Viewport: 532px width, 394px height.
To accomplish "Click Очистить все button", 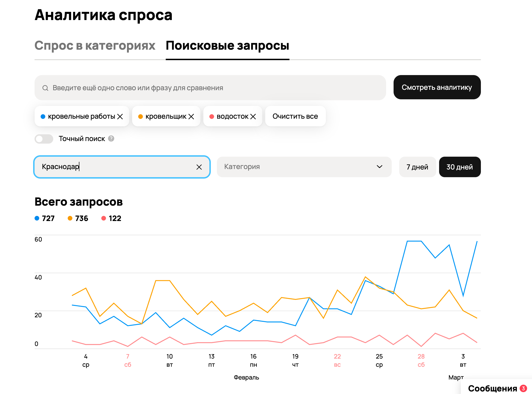I will pyautogui.click(x=295, y=116).
